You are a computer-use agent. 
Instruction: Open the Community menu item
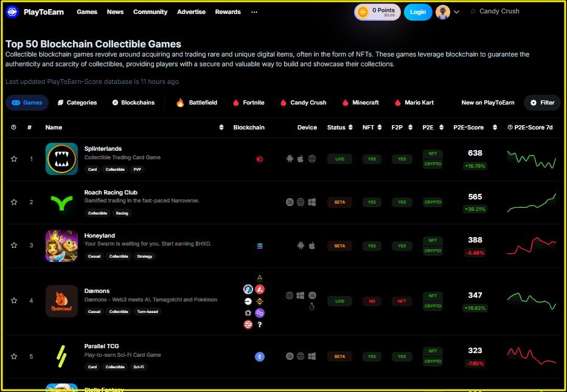tap(150, 11)
